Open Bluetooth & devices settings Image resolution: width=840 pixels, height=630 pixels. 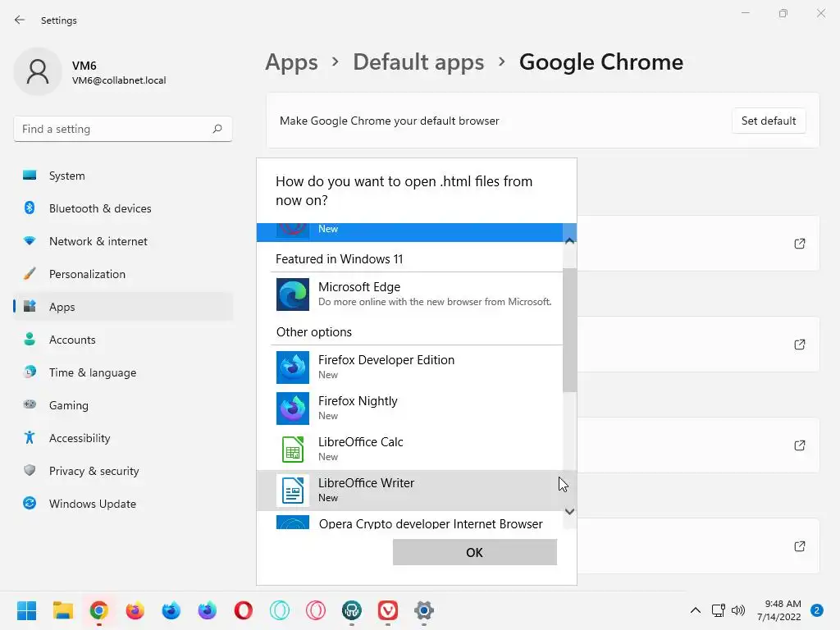pos(123,208)
